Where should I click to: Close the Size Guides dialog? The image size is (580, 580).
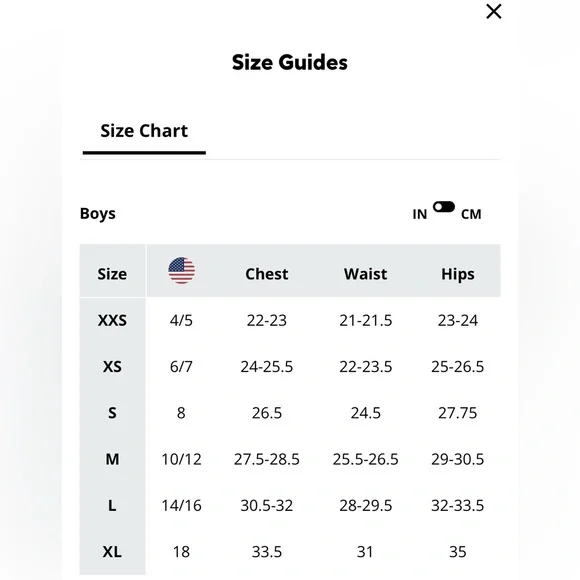(493, 11)
